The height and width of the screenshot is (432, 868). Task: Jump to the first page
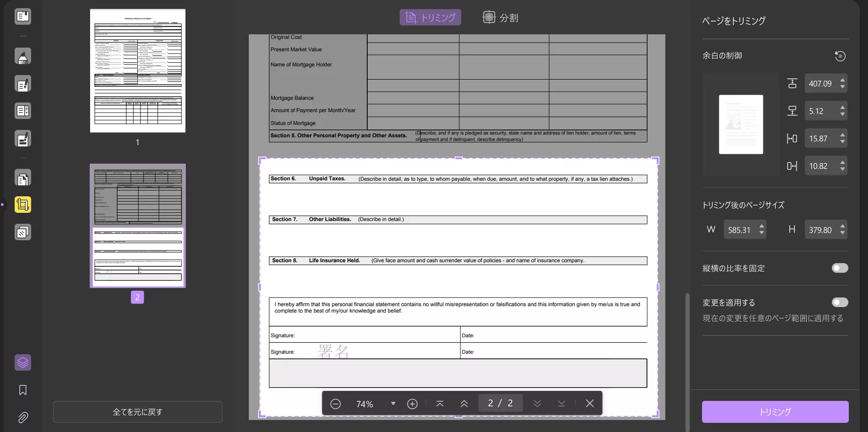tap(440, 404)
